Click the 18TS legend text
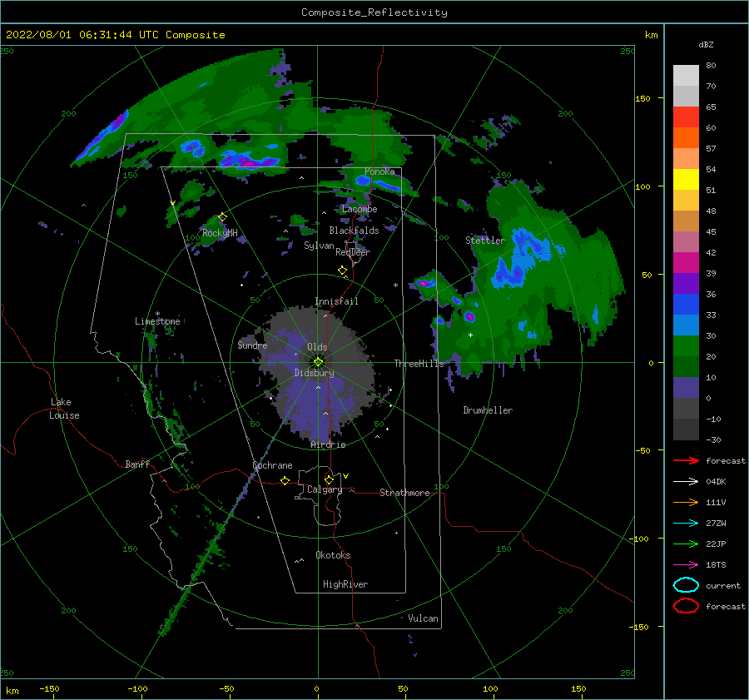 coord(716,565)
